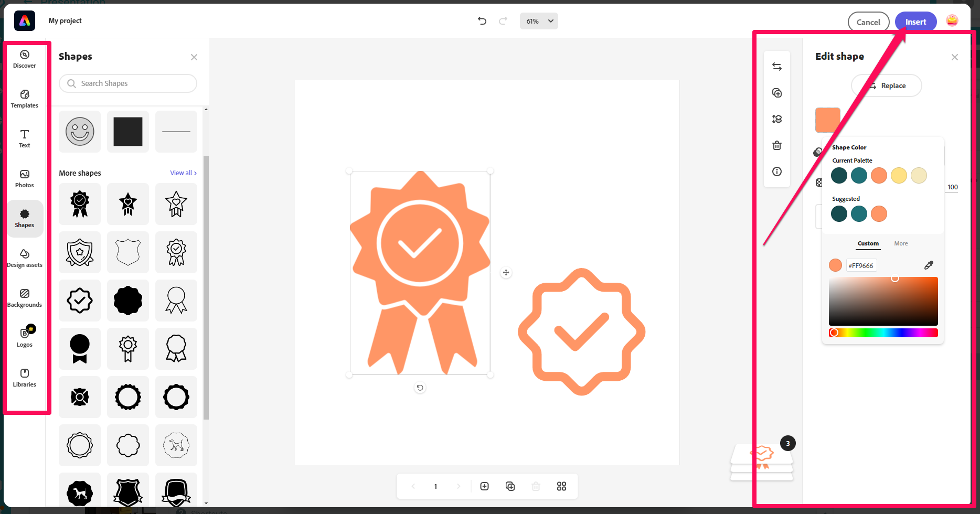Switch to the More color tab

(901, 244)
